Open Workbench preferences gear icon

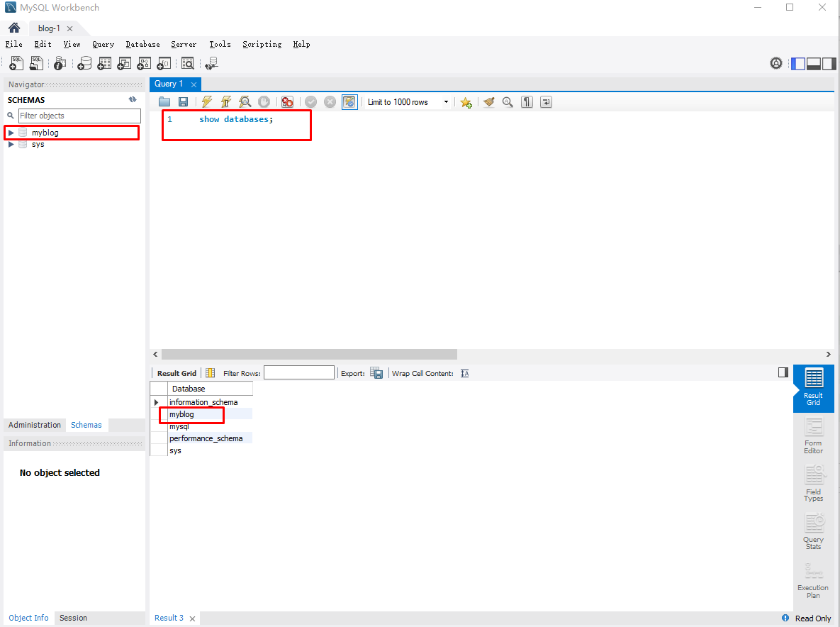pyautogui.click(x=775, y=63)
